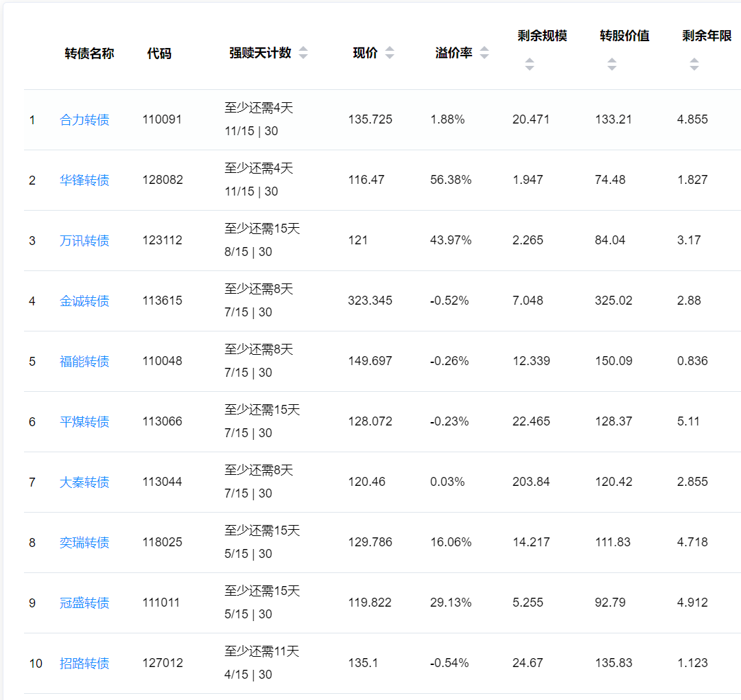The image size is (741, 700).
Task: Click the 代码 column header
Action: click(159, 54)
